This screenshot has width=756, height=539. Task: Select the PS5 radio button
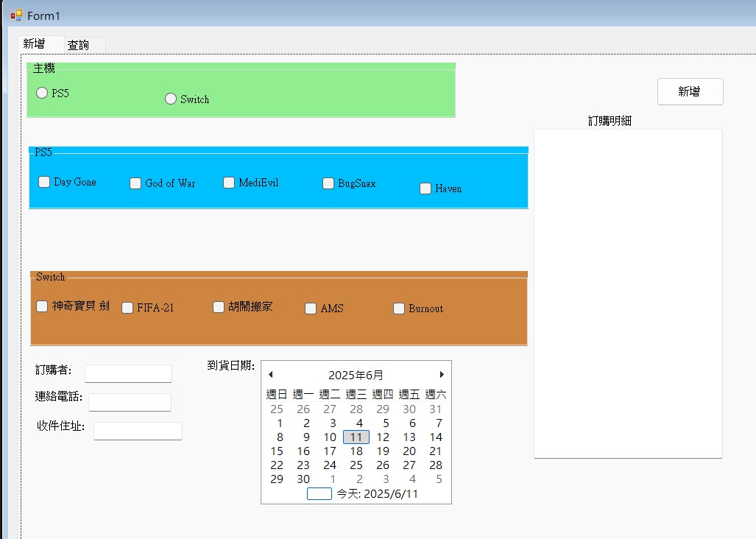43,93
